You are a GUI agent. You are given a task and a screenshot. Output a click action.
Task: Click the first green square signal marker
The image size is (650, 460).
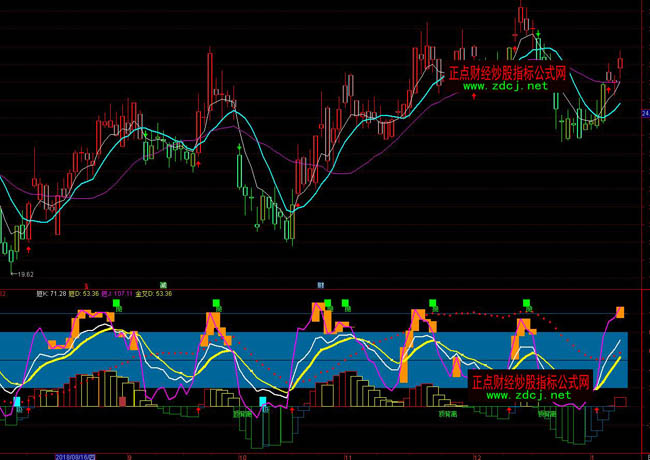point(116,303)
